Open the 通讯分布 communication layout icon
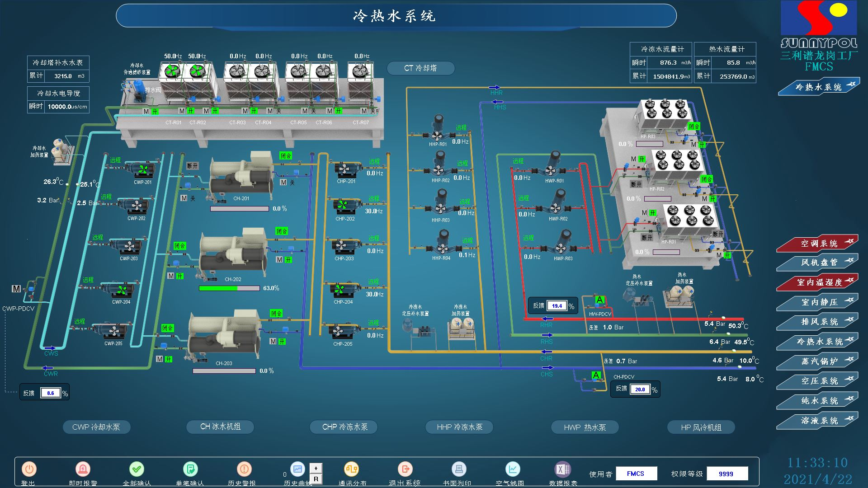Screen dimensions: 868x488 tap(351, 469)
